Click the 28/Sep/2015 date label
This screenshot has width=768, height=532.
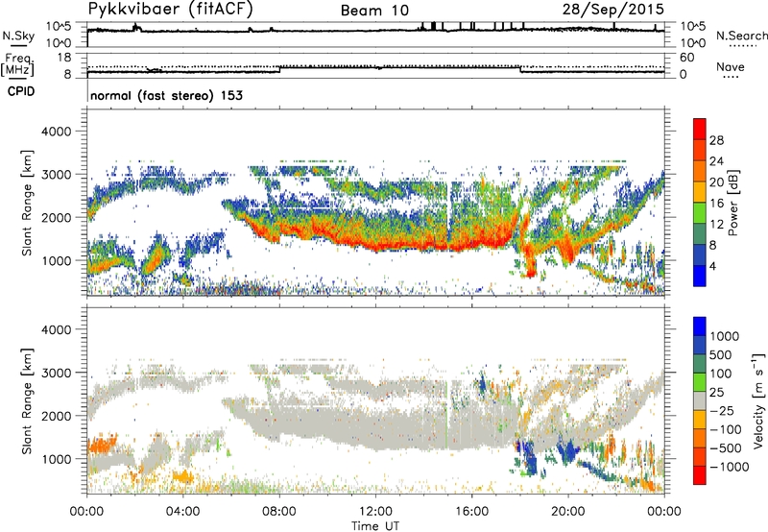612,10
